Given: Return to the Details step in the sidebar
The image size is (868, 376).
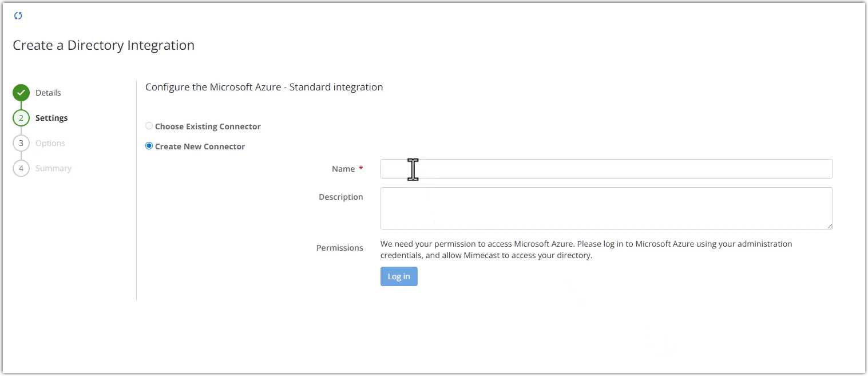Looking at the screenshot, I should pyautogui.click(x=48, y=92).
